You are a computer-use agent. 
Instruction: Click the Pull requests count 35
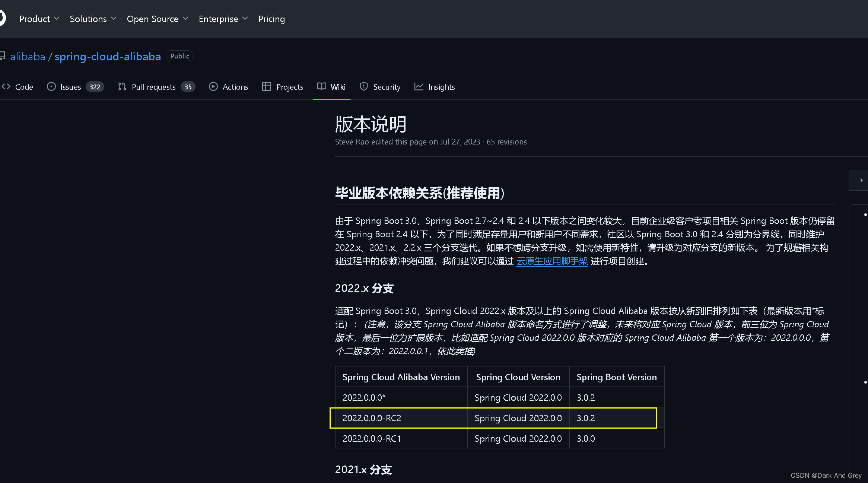pos(188,87)
